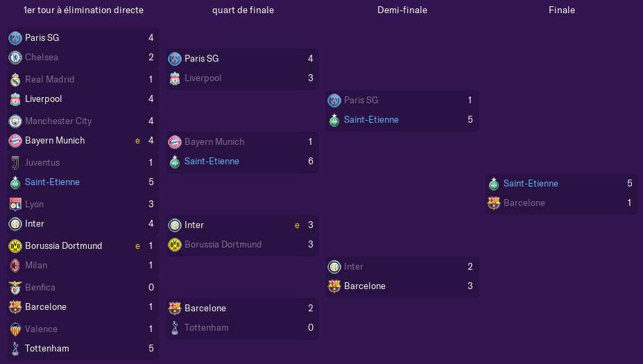Click the quart de finale header

243,10
